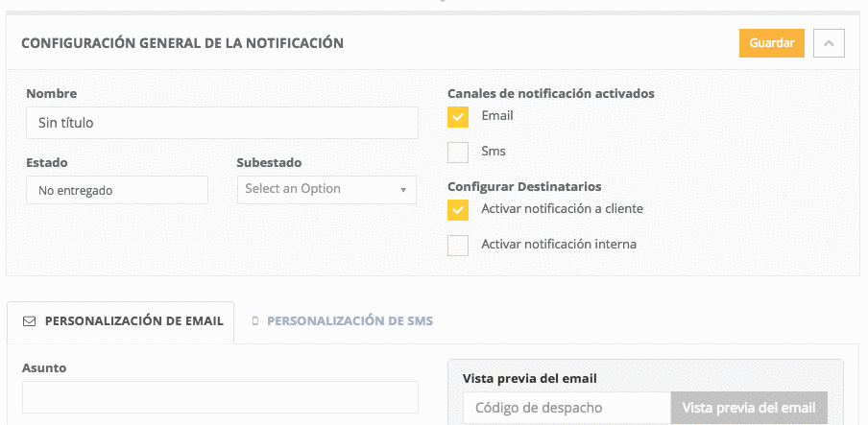This screenshot has height=425, width=868.
Task: Click the Vista previa del email heading
Action: pos(529,379)
